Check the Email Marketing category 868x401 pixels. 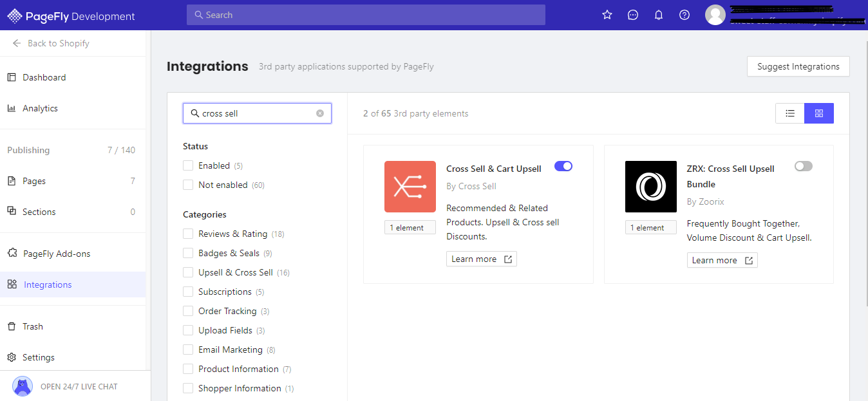tap(188, 350)
